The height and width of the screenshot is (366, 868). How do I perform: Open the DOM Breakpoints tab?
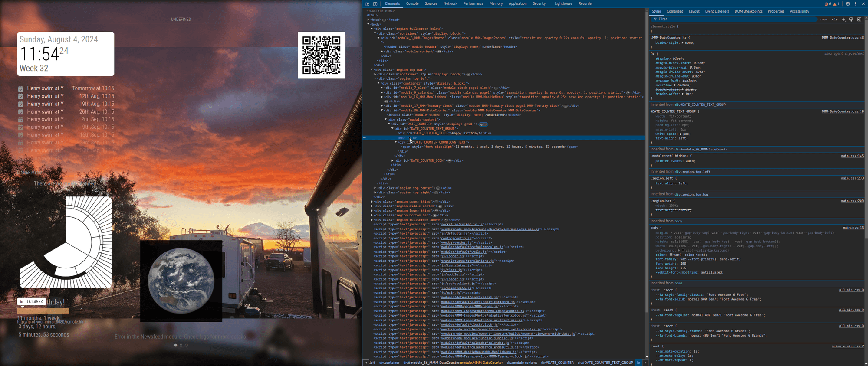coord(748,11)
